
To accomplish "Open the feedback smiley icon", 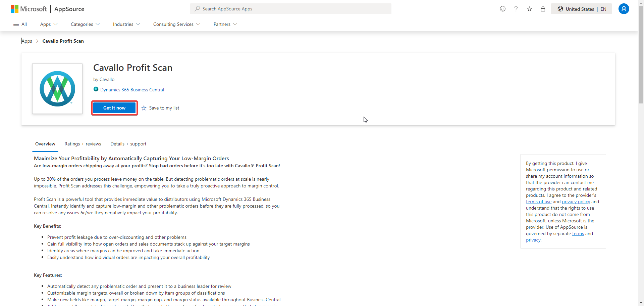I will [502, 9].
